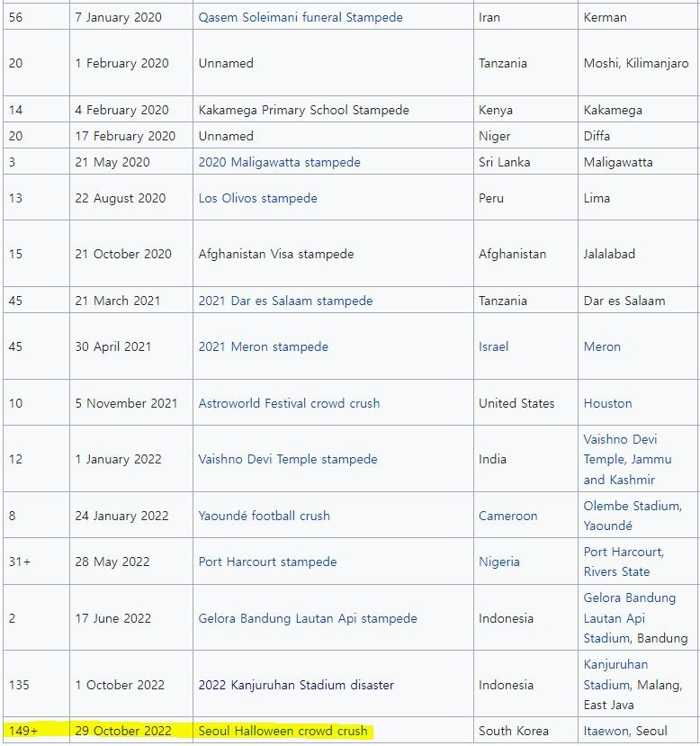The image size is (700, 746).
Task: Follow the 2021 Dar es Salaam stampede link
Action: click(x=285, y=301)
